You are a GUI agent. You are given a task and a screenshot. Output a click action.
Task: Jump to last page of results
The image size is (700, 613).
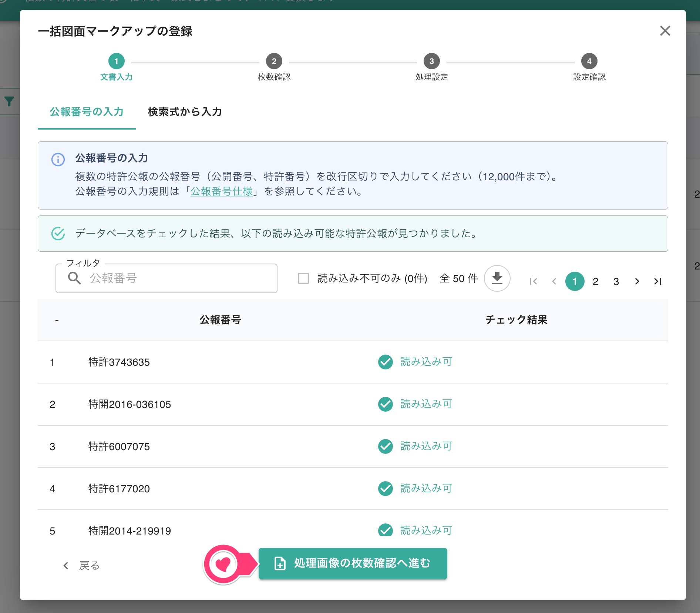tap(657, 281)
